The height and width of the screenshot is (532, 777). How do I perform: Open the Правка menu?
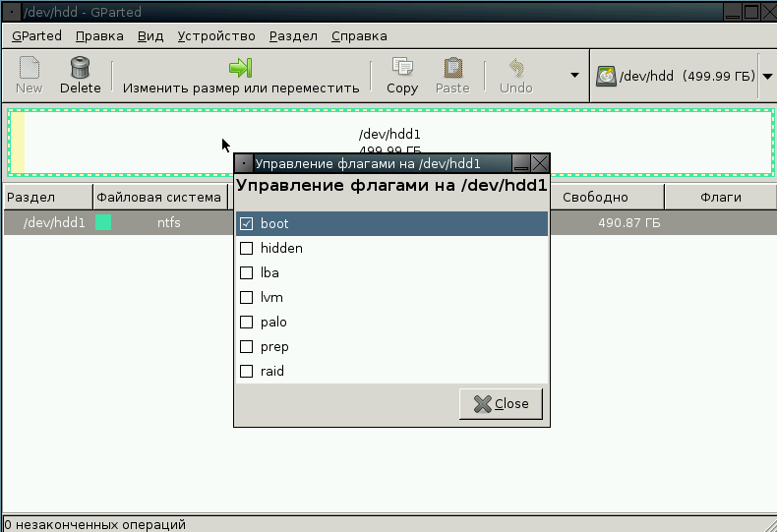[x=99, y=36]
